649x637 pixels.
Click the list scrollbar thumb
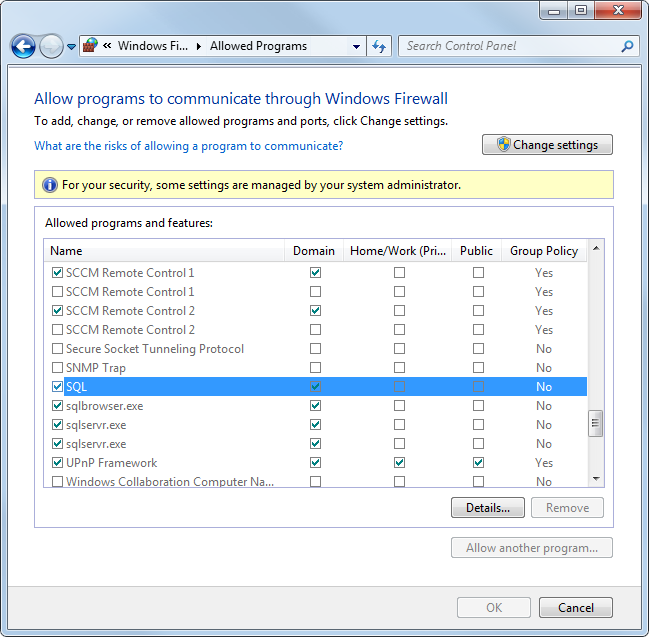tap(596, 423)
